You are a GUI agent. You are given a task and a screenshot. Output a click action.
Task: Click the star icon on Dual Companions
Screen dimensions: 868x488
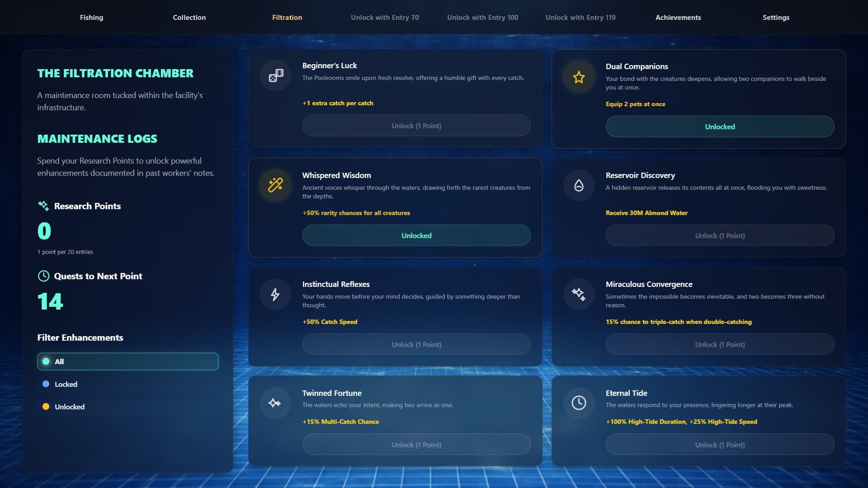click(579, 77)
